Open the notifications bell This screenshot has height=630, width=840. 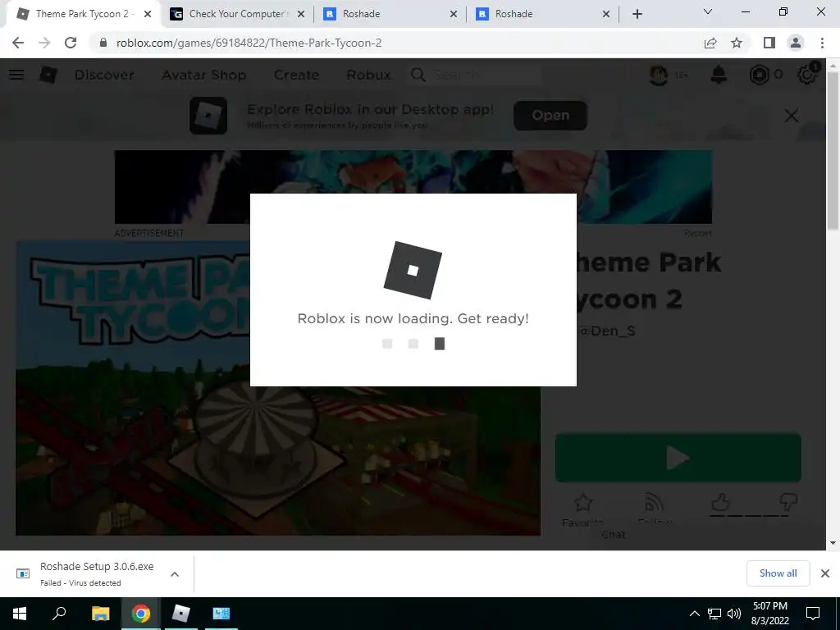[719, 75]
